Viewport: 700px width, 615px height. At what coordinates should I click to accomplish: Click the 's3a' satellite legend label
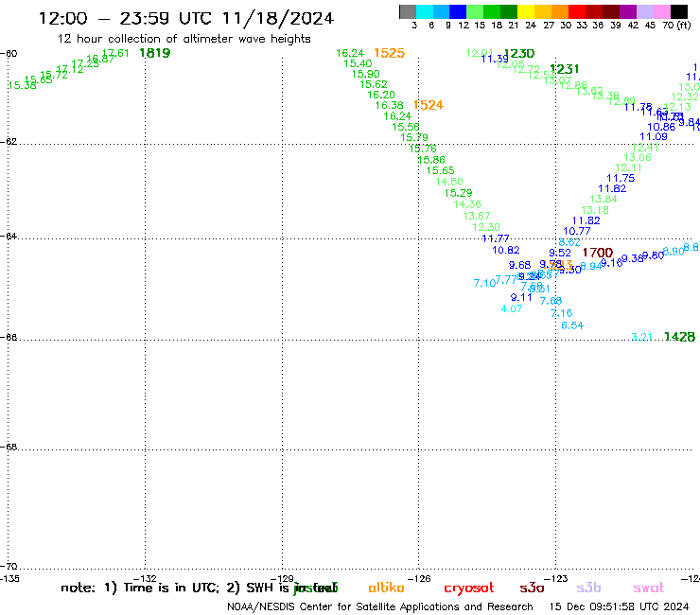[x=532, y=588]
